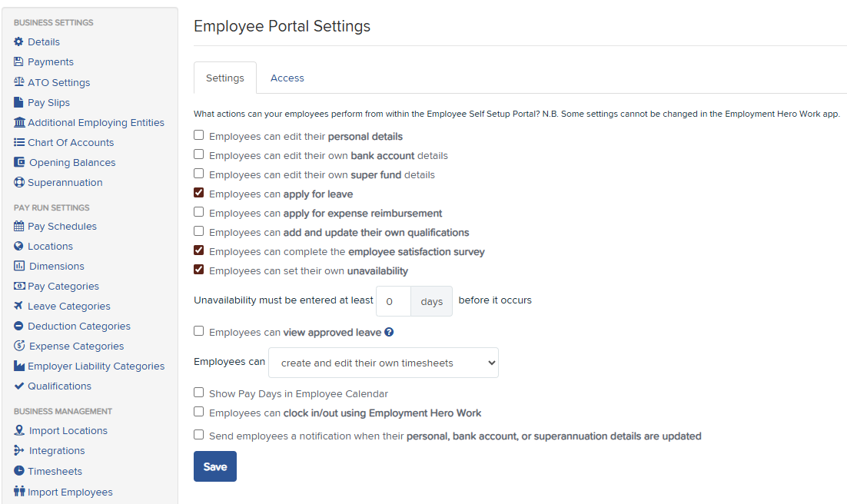Open the timesheets permission dropdown
847x504 pixels.
pyautogui.click(x=383, y=363)
